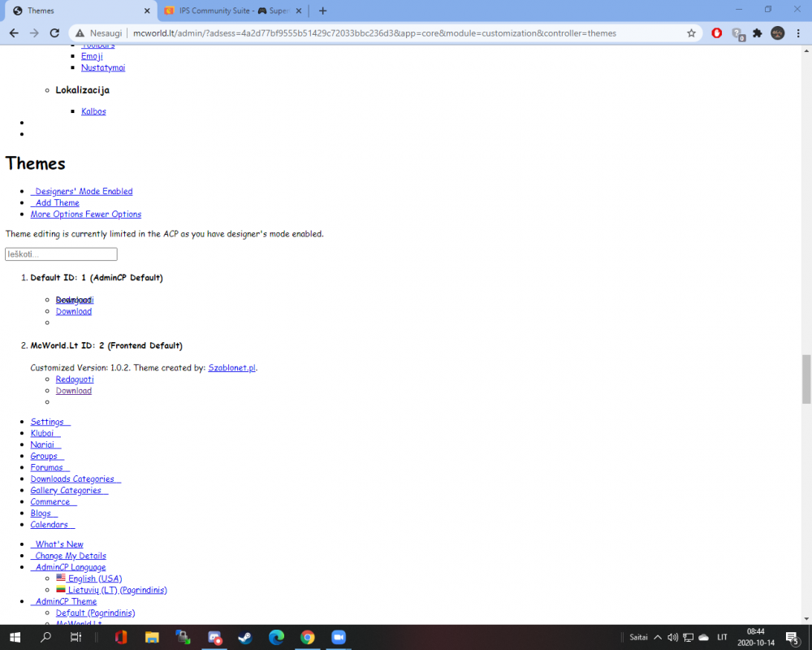Open the Downloads Categories link
The height and width of the screenshot is (650, 812).
click(x=76, y=479)
